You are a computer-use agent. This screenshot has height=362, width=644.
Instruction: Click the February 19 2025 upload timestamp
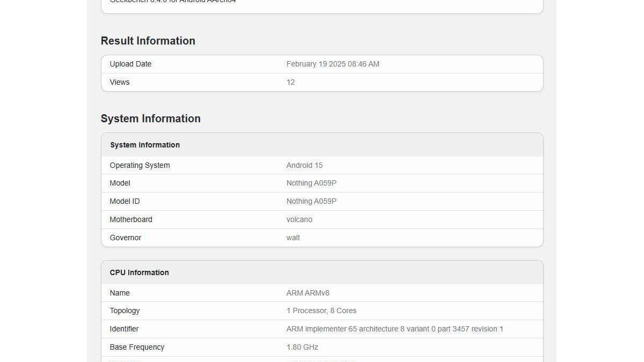click(333, 64)
